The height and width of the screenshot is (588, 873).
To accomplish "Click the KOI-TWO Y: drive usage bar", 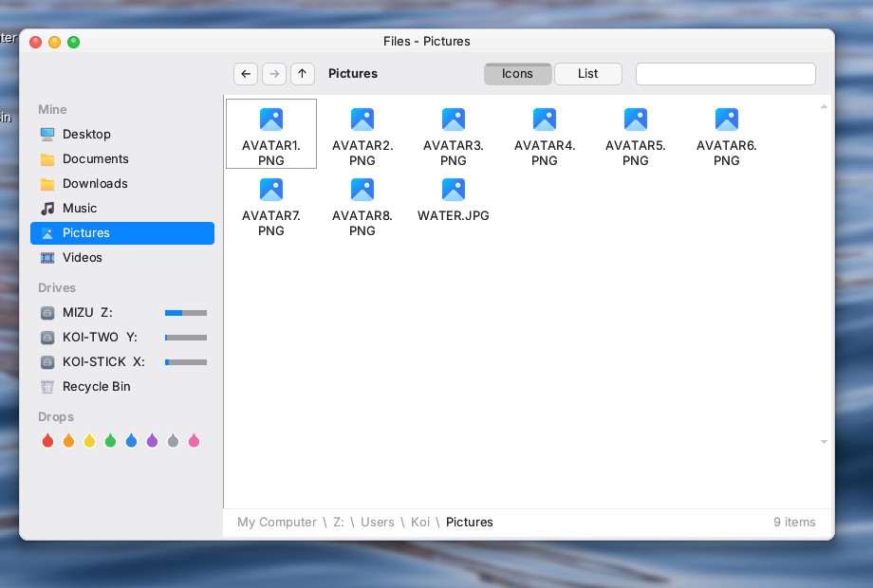I will [186, 338].
